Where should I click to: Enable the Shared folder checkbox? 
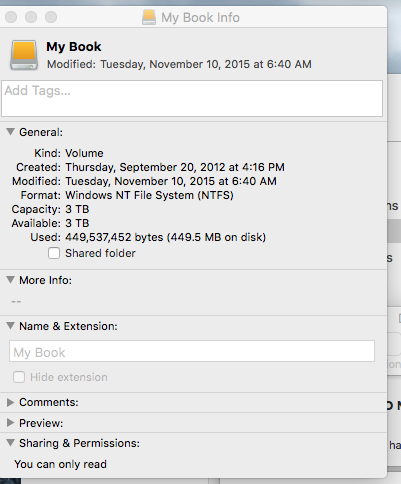coord(54,253)
